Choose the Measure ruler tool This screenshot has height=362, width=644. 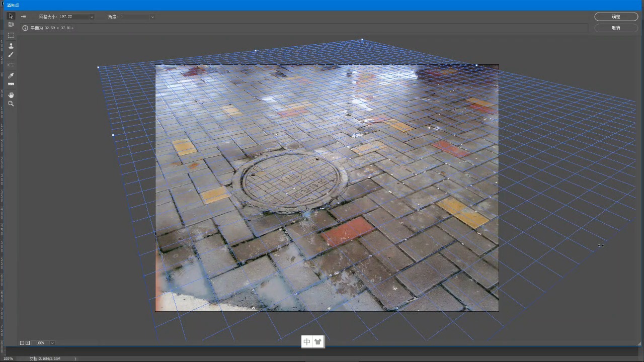tap(11, 84)
